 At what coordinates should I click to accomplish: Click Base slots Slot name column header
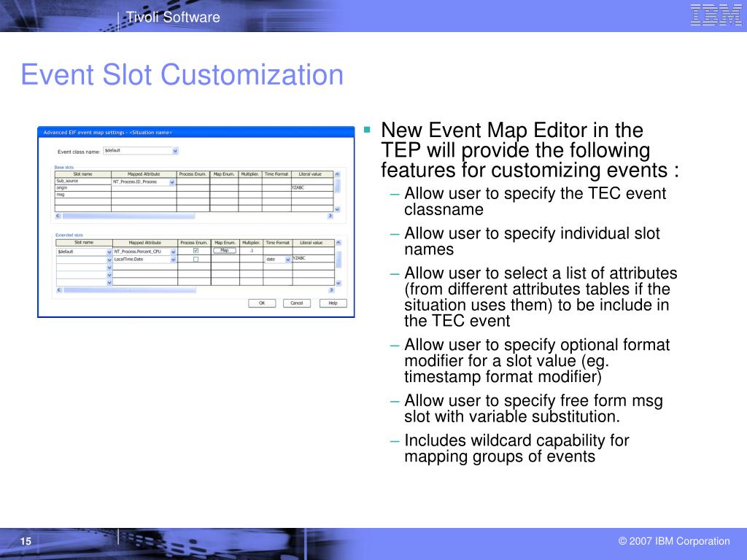[x=83, y=174]
